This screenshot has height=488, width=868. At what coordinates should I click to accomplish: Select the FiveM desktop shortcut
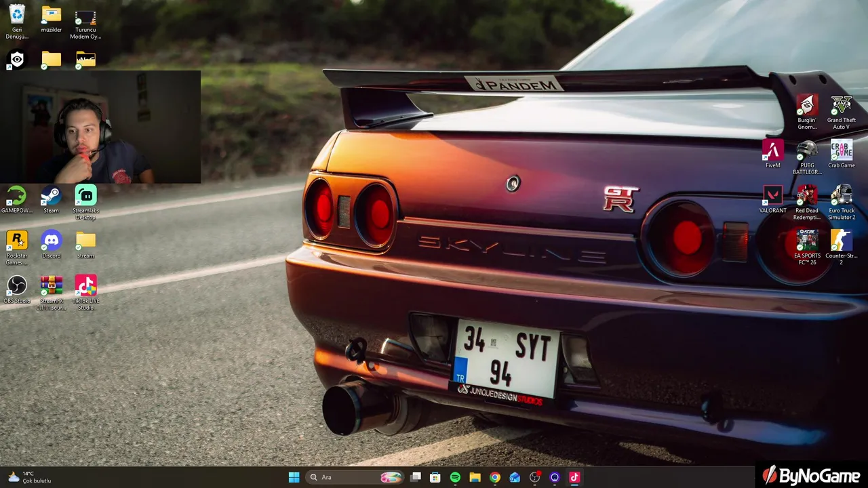773,154
